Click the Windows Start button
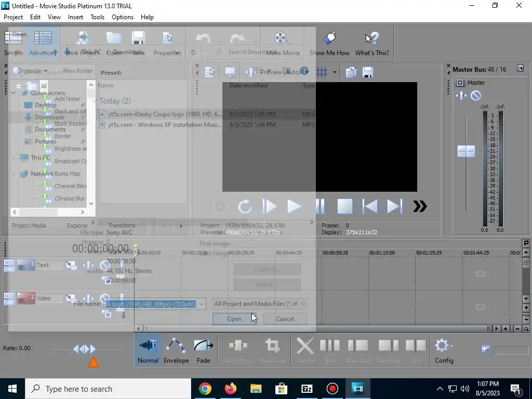 click(x=12, y=389)
